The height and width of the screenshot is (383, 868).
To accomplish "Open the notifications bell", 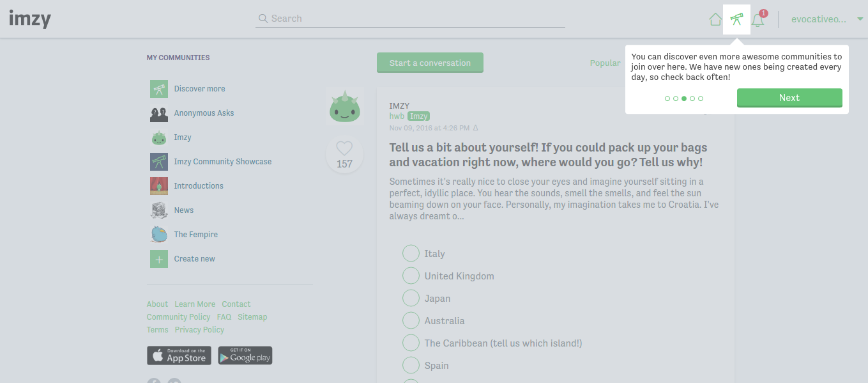I will pyautogui.click(x=758, y=20).
